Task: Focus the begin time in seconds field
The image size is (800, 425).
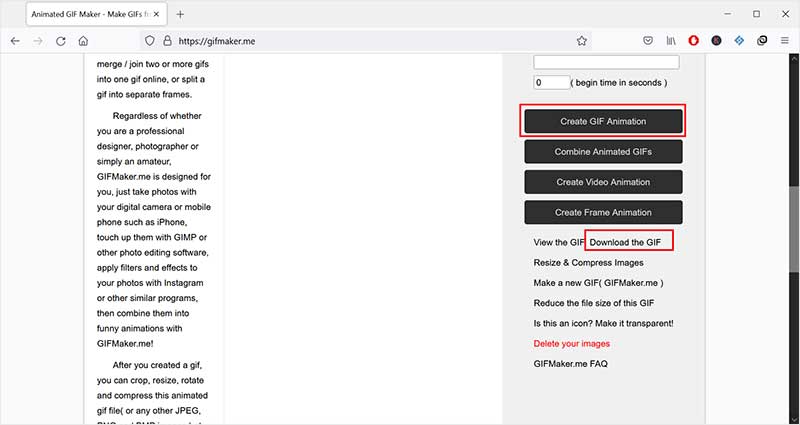Action: click(x=551, y=82)
